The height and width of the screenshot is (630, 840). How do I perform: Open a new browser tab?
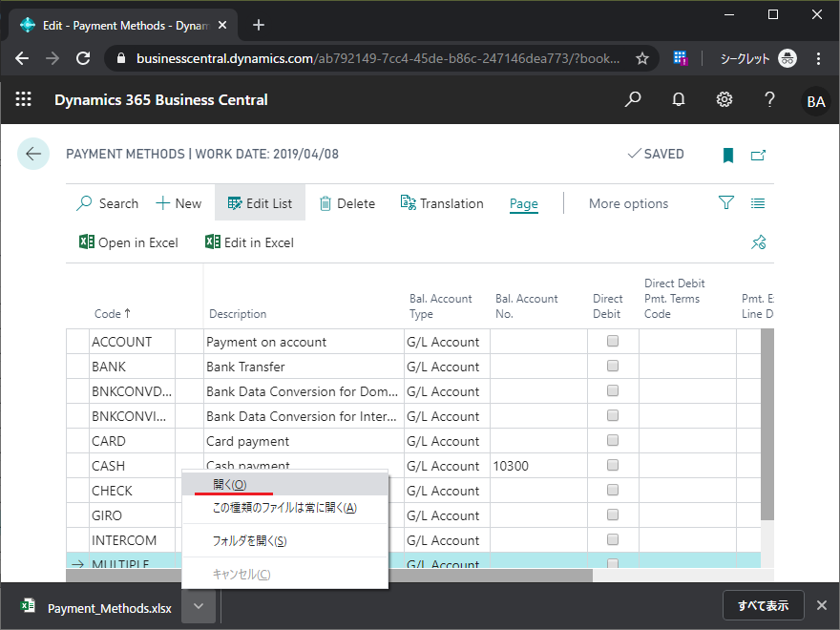(x=259, y=25)
